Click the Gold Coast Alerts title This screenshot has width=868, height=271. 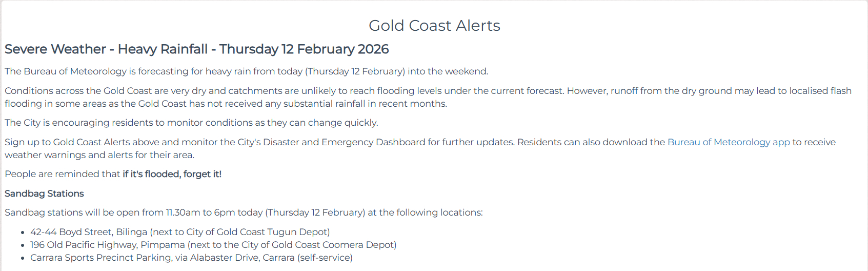pyautogui.click(x=434, y=26)
